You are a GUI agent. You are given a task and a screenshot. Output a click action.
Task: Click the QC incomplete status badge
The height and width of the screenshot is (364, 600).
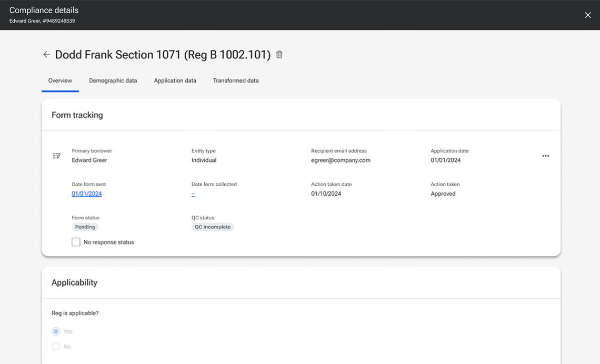[x=213, y=227]
